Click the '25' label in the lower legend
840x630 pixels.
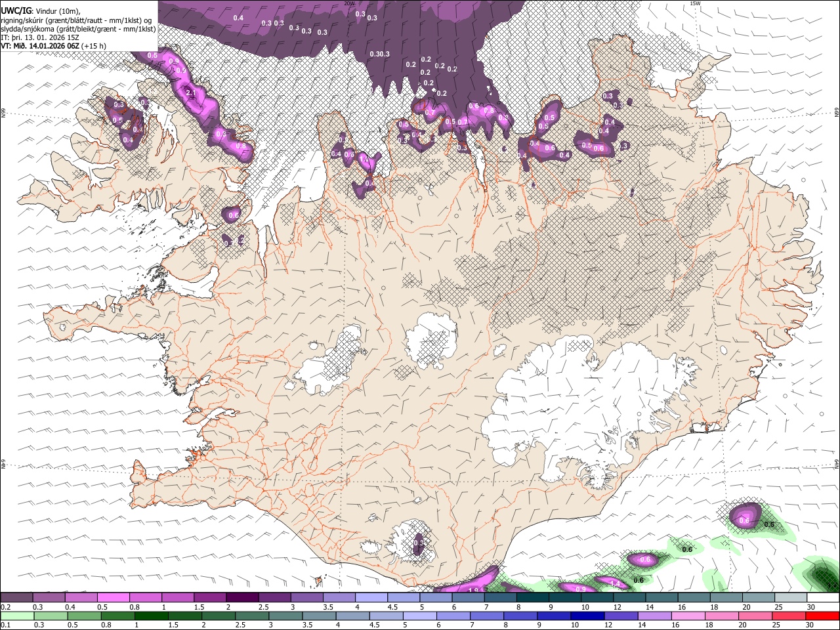click(776, 625)
